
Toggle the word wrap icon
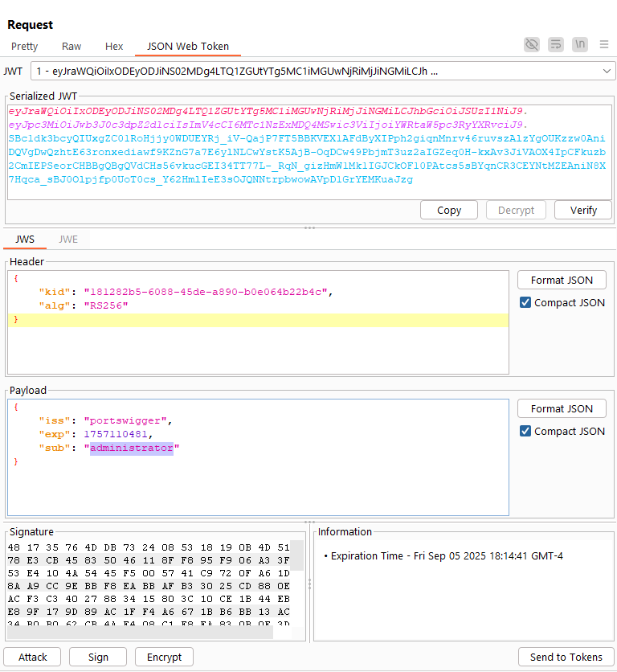pyautogui.click(x=556, y=45)
